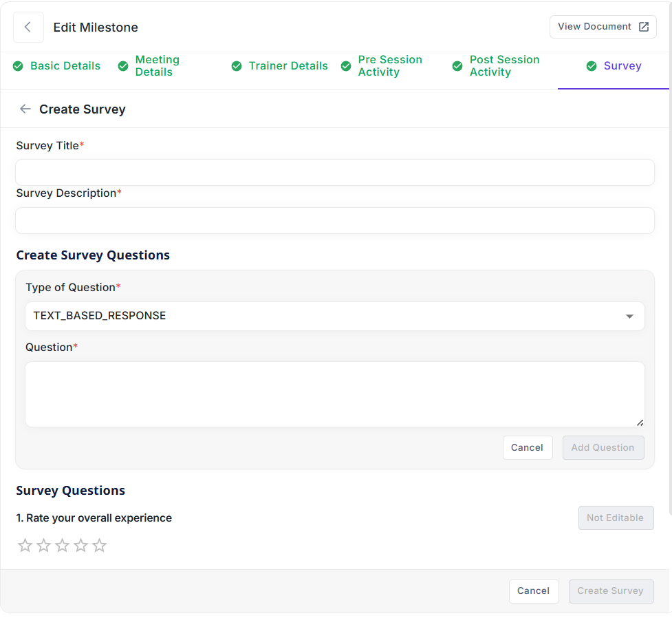Cancel the new survey question

click(527, 447)
